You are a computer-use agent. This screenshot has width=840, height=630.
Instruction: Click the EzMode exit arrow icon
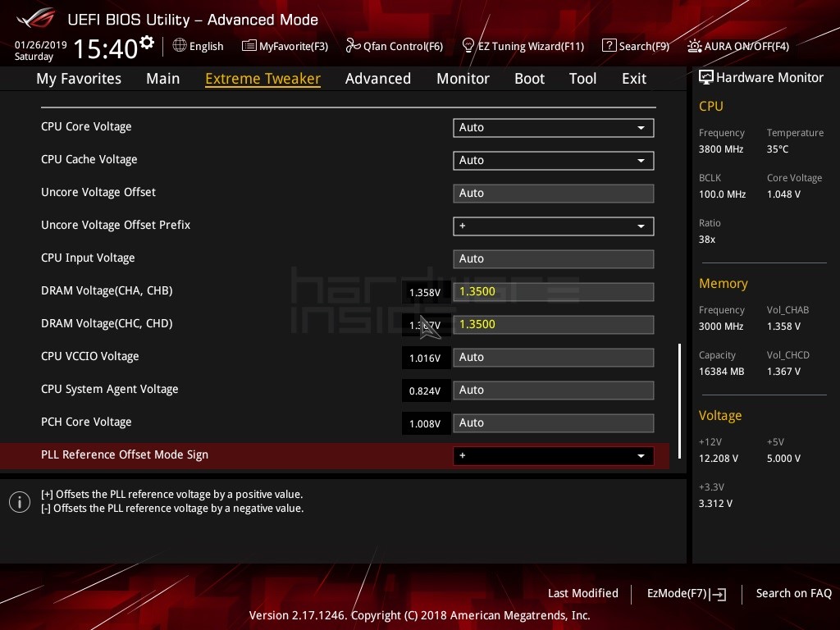point(719,594)
